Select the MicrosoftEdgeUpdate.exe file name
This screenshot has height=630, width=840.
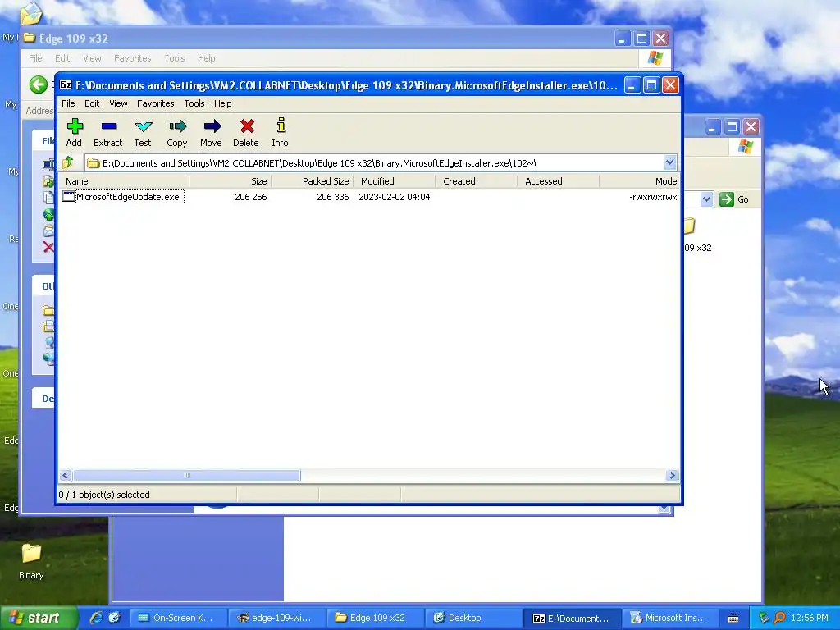pyautogui.click(x=128, y=197)
